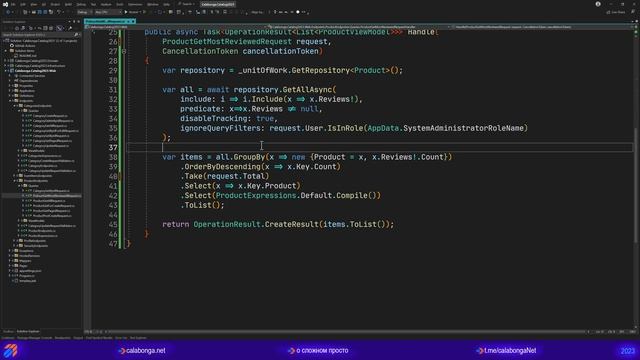This screenshot has height=360, width=640.
Task: Open the Git menu
Action: coord(44,4)
